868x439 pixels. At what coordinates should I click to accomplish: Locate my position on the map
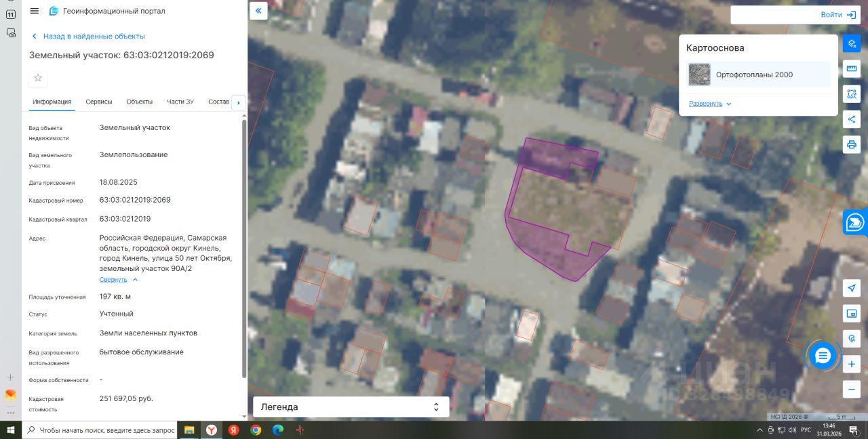click(x=852, y=288)
